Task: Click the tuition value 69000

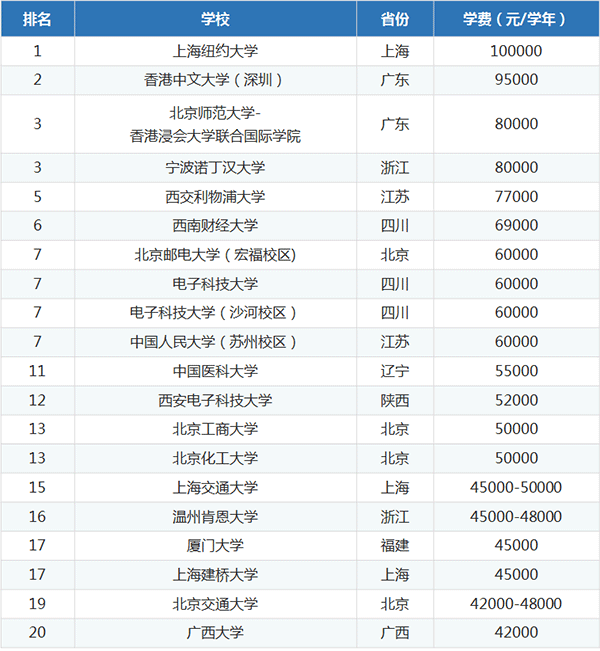Action: pyautogui.click(x=516, y=225)
